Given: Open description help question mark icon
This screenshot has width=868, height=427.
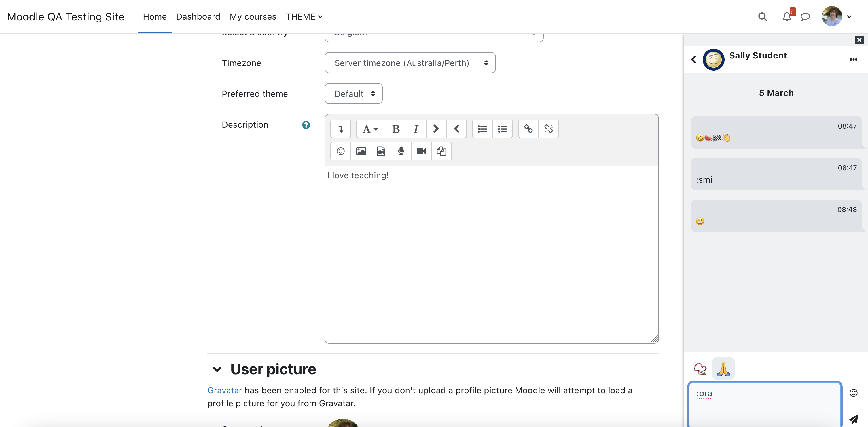Looking at the screenshot, I should pos(306,125).
